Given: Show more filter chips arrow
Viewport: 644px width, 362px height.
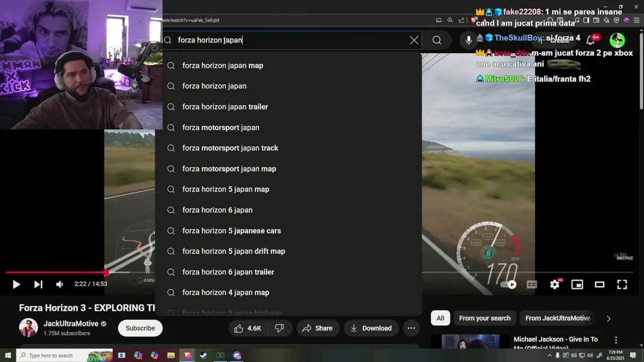Looking at the screenshot, I should coord(608,318).
